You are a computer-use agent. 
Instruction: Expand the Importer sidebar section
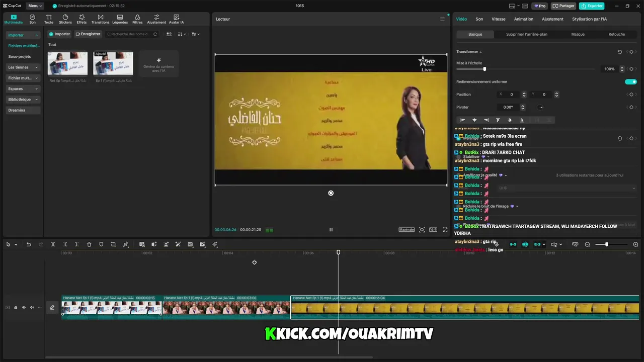pyautogui.click(x=23, y=35)
